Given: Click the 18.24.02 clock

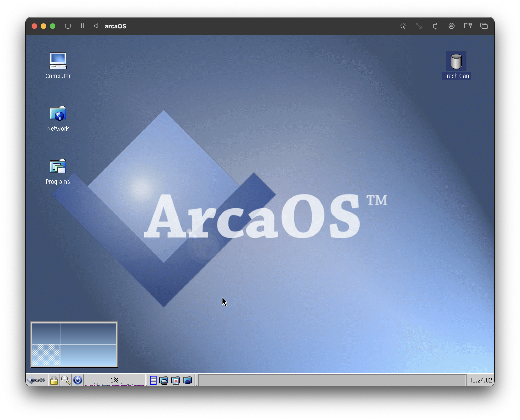Looking at the screenshot, I should pos(481,380).
